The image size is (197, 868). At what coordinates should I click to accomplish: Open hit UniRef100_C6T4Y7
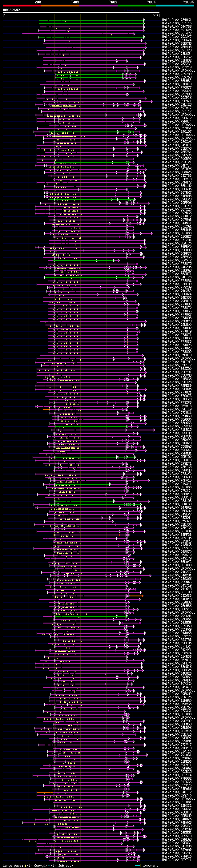click(x=177, y=33)
